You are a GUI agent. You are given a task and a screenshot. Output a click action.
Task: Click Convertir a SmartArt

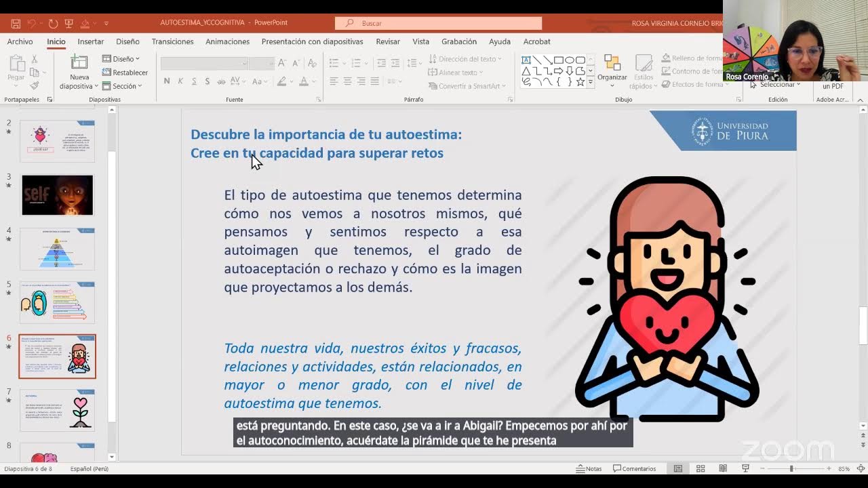[468, 86]
